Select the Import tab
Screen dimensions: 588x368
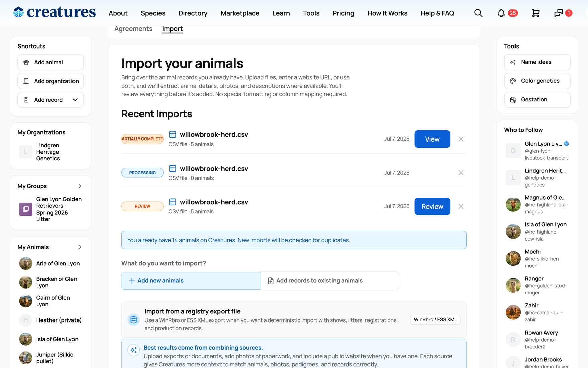(x=172, y=29)
